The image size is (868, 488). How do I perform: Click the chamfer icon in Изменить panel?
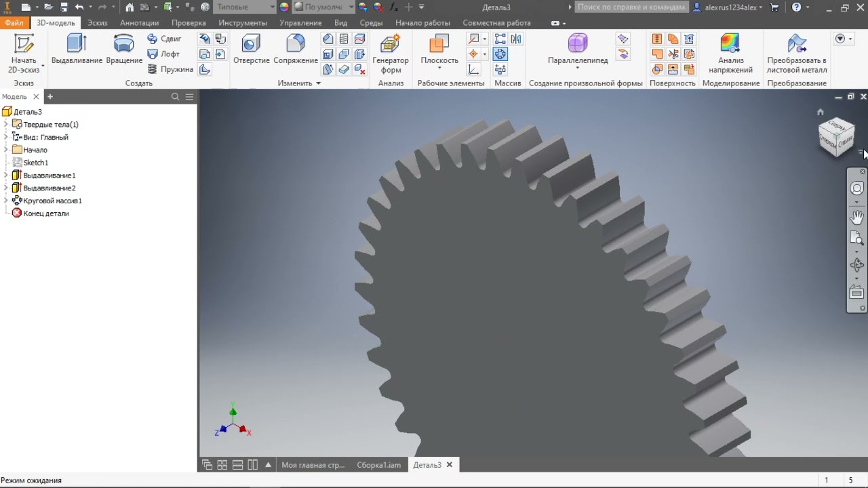point(328,39)
